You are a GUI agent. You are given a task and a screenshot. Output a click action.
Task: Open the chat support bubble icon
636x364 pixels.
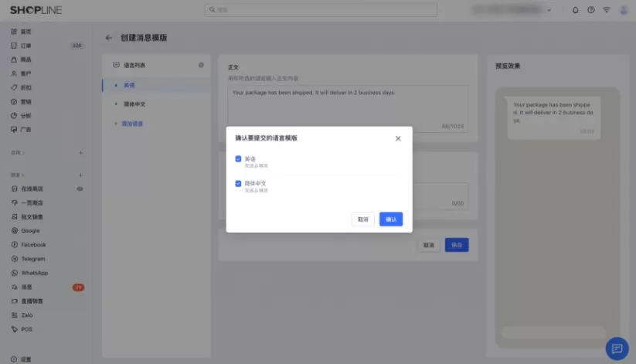click(x=617, y=349)
